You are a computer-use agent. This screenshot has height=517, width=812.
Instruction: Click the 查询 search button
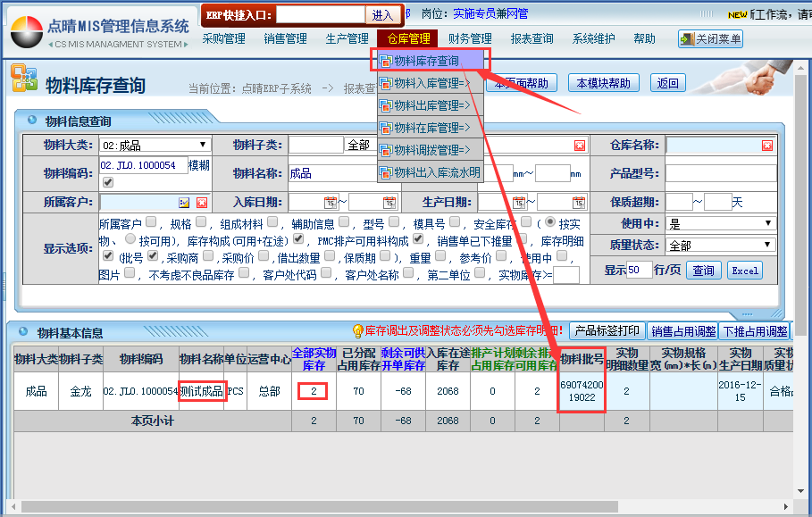tap(704, 271)
